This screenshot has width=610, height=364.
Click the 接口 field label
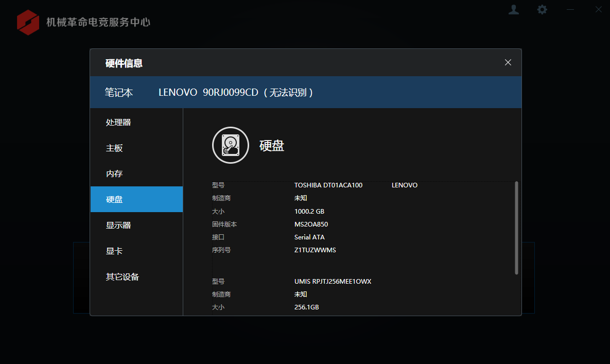[x=218, y=237]
